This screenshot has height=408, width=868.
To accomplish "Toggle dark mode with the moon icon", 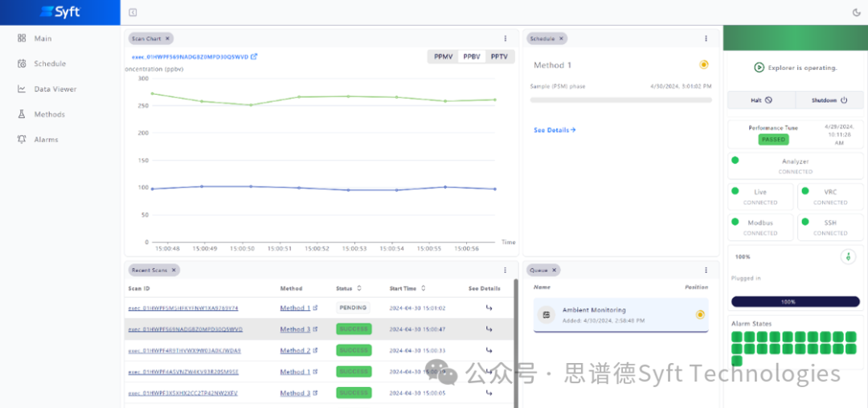I will [857, 13].
